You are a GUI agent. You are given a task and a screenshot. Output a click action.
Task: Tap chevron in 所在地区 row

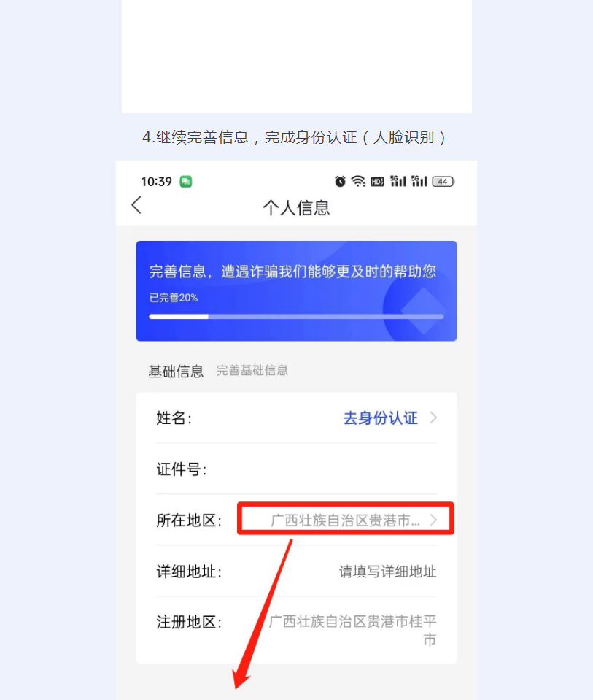click(x=433, y=520)
